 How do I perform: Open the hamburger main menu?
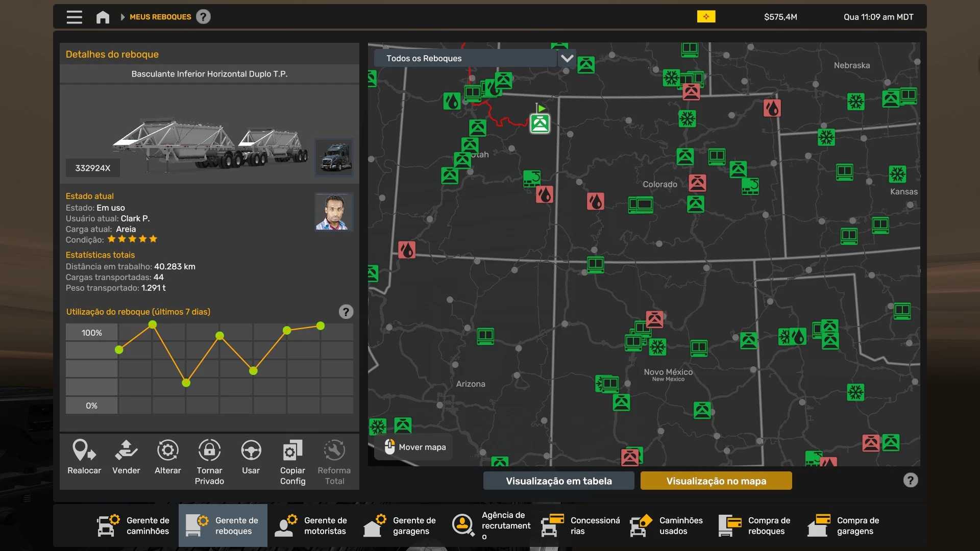74,17
